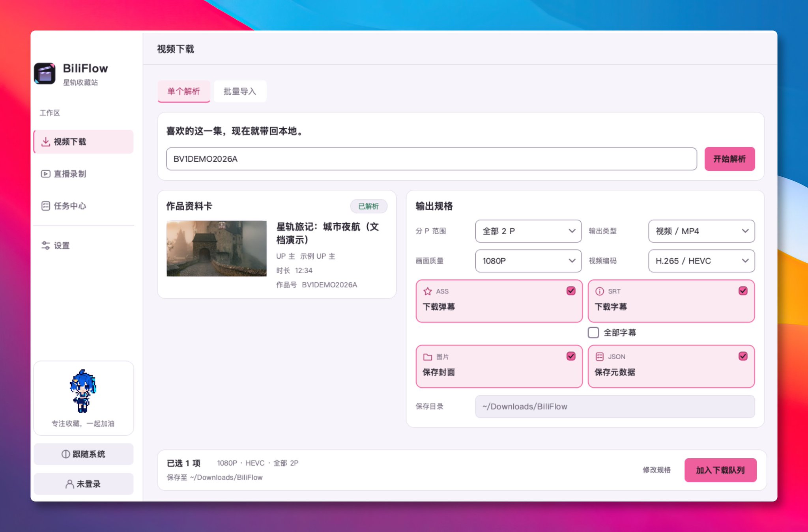Click the user icon in 未登录 button
808x532 pixels.
pos(69,484)
